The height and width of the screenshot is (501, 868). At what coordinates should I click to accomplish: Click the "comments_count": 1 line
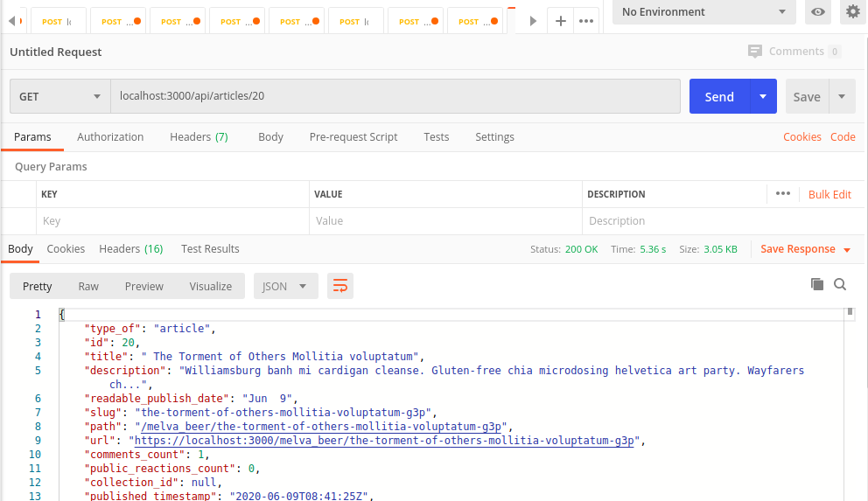147,454
